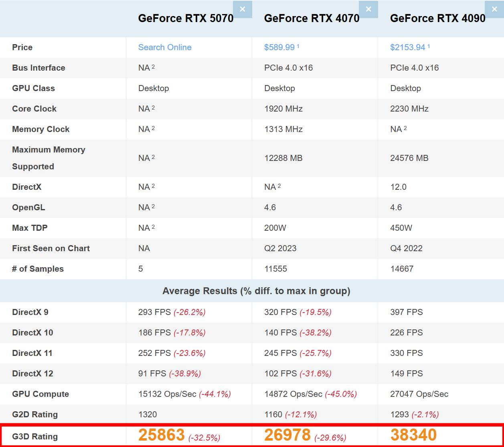Click the GeForce RTX 5070 heading
The width and height of the screenshot is (504, 447).
(x=186, y=18)
